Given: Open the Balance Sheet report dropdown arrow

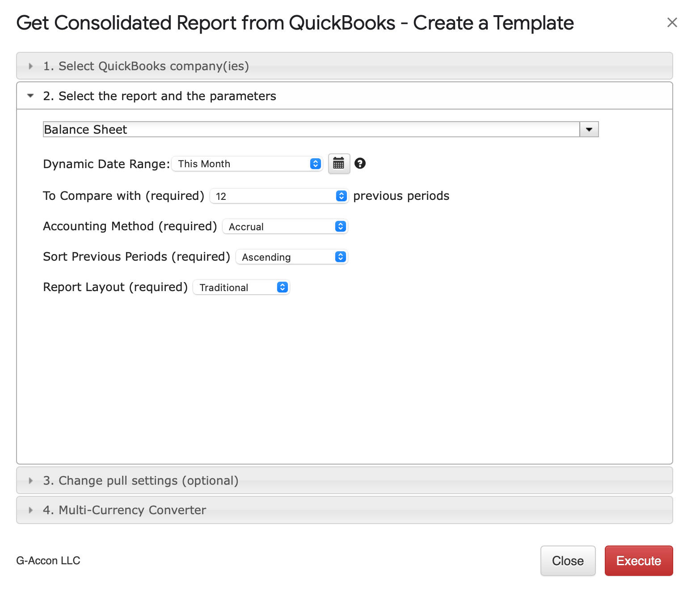Looking at the screenshot, I should 589,130.
